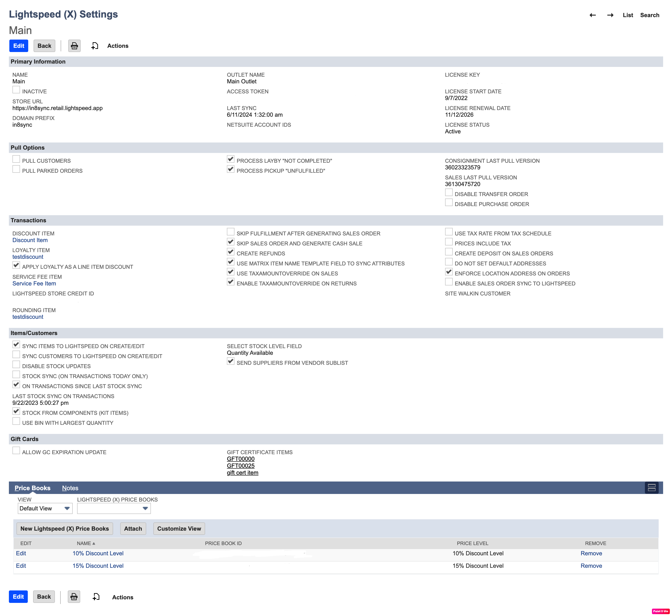Toggle the Create Refunds checkbox
Image resolution: width=672 pixels, height=616 pixels.
(230, 252)
